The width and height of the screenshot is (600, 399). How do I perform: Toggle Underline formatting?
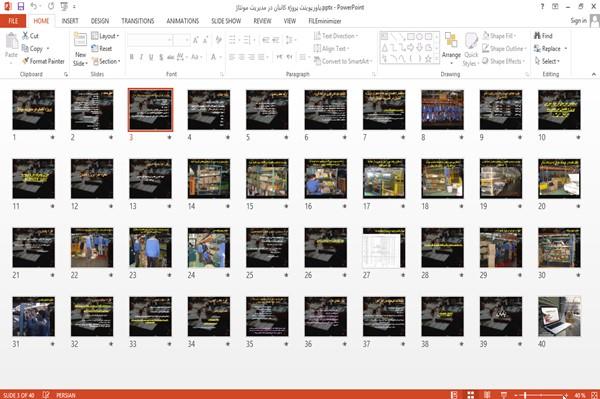point(151,57)
